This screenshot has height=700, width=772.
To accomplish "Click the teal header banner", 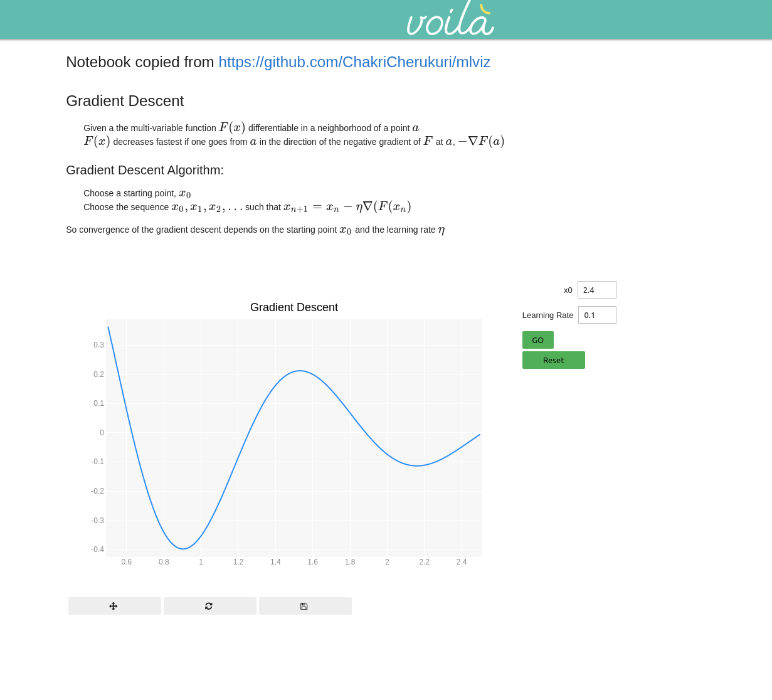I will 188,19.
